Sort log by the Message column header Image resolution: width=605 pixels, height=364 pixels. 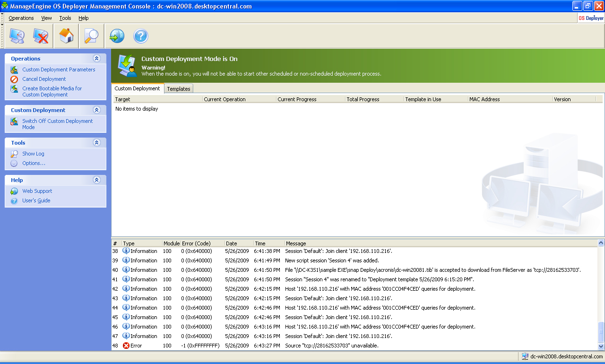pos(441,243)
